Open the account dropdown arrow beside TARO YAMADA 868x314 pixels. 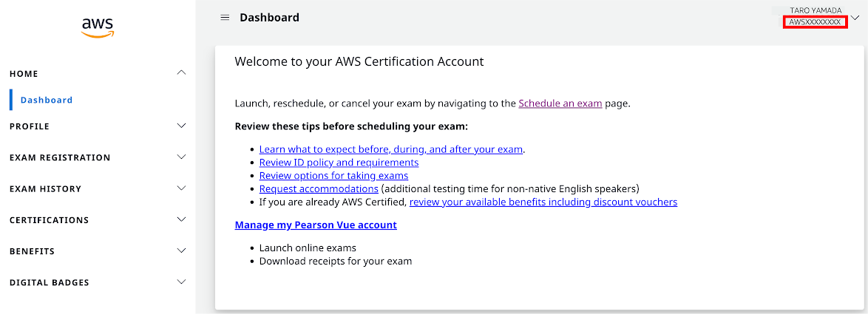[x=856, y=18]
